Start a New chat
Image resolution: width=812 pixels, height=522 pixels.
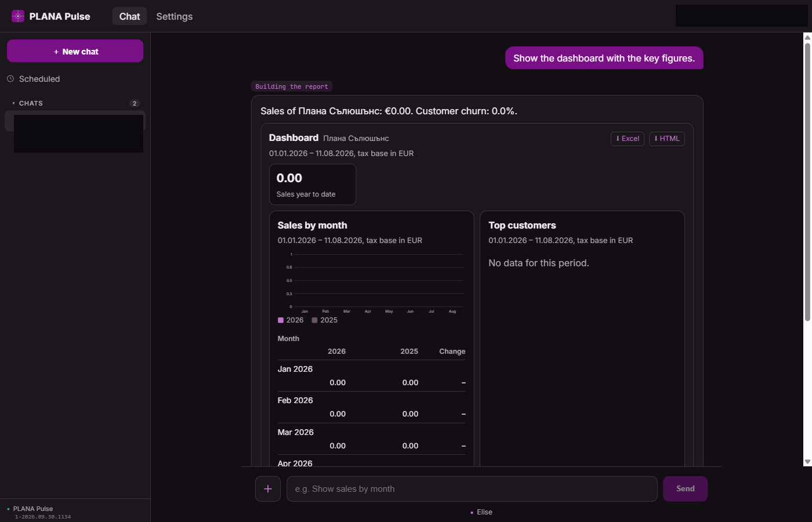tap(75, 51)
